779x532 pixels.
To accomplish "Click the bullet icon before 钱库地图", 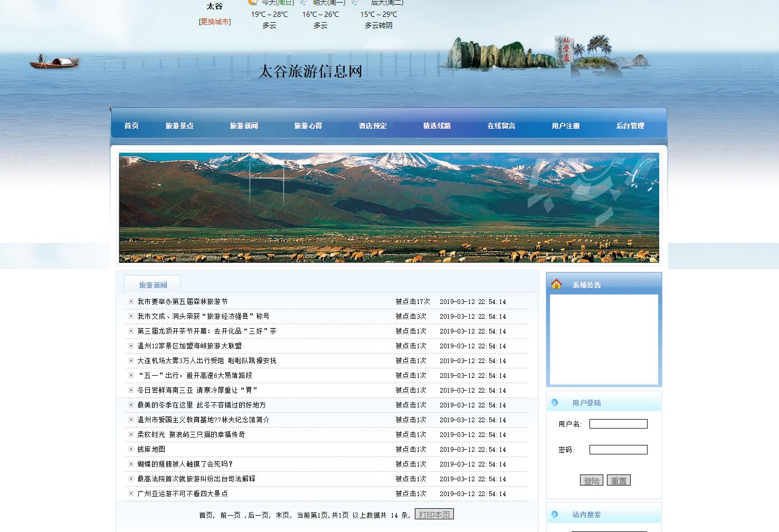I will tap(130, 449).
